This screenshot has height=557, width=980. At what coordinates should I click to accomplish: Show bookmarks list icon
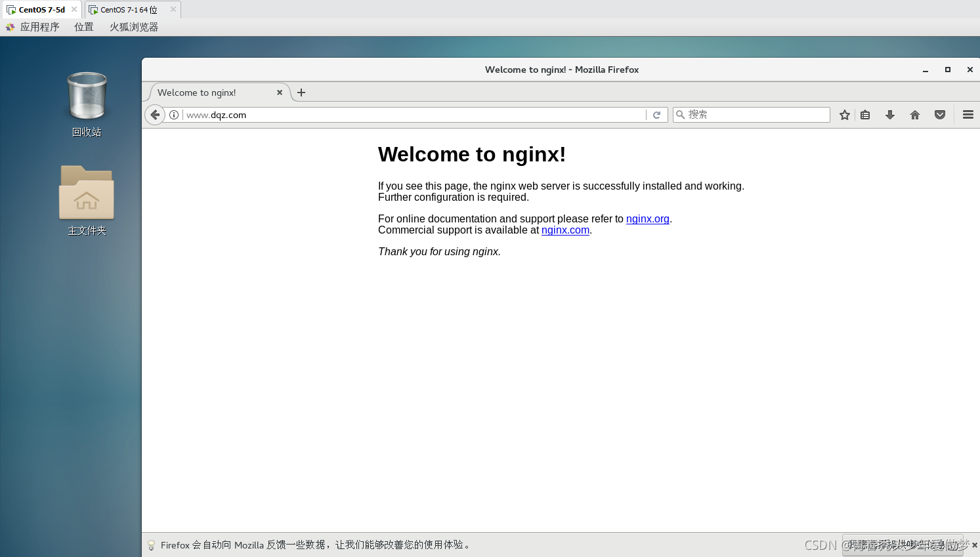[865, 115]
